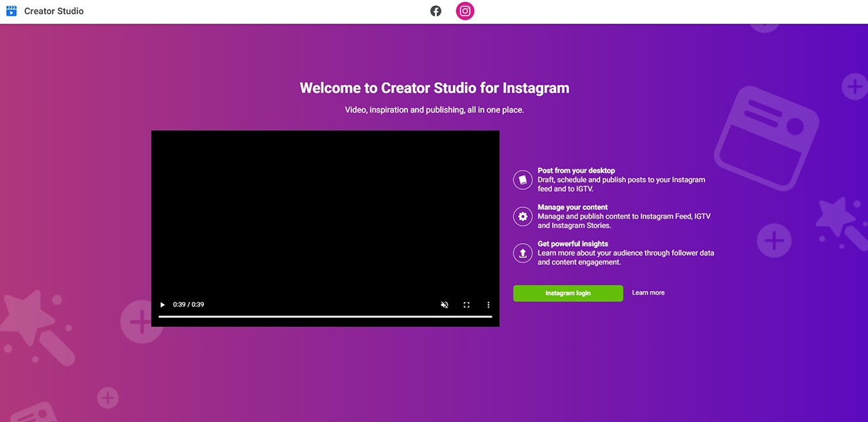
Task: Open the video more options menu
Action: (488, 305)
